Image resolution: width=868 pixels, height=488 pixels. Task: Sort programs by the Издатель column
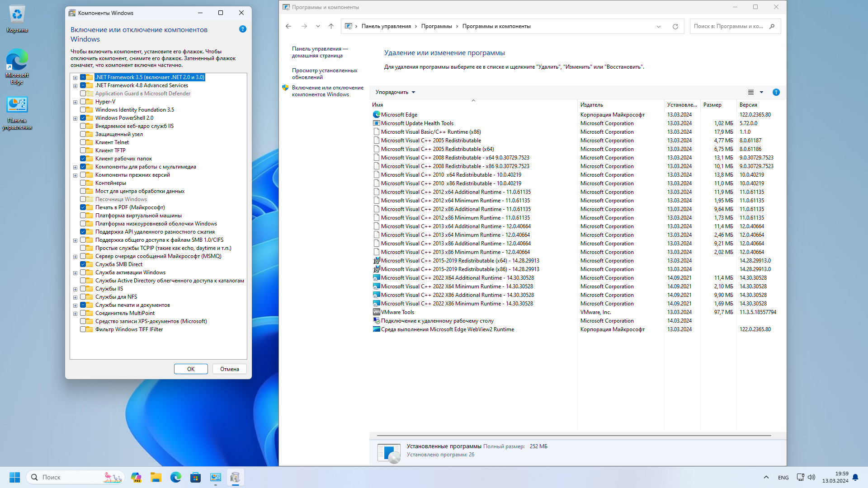pos(621,105)
